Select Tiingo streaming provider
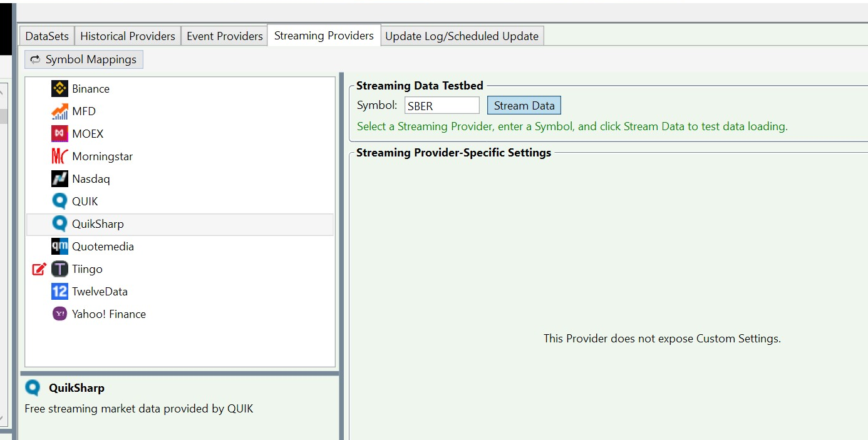Image resolution: width=868 pixels, height=440 pixels. 87,269
